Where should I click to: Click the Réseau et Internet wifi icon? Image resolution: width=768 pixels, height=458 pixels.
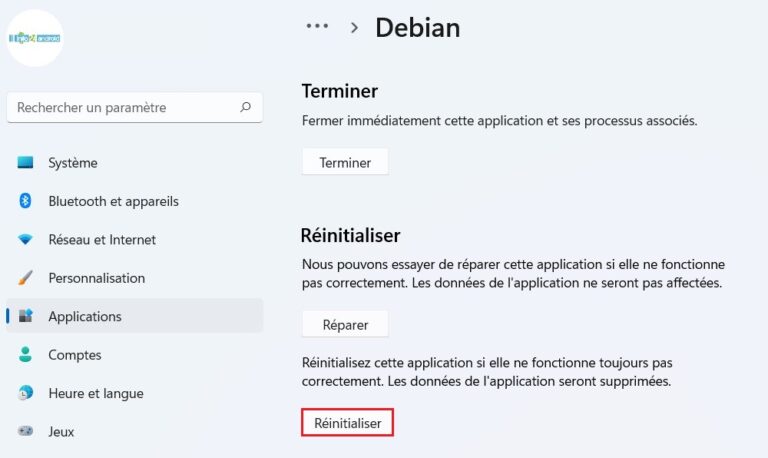(26, 240)
